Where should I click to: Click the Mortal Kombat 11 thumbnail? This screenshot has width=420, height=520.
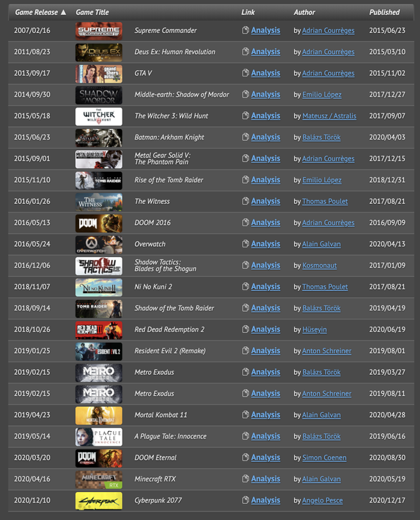(99, 416)
